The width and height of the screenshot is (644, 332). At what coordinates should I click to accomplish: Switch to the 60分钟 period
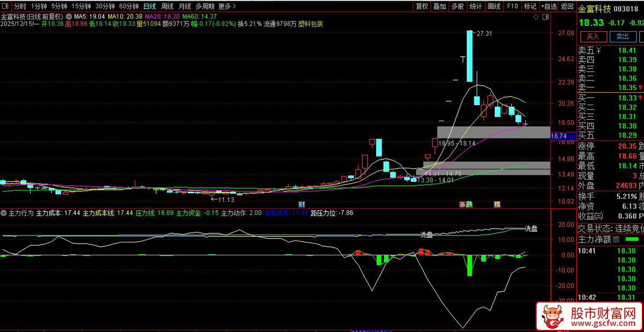click(129, 6)
